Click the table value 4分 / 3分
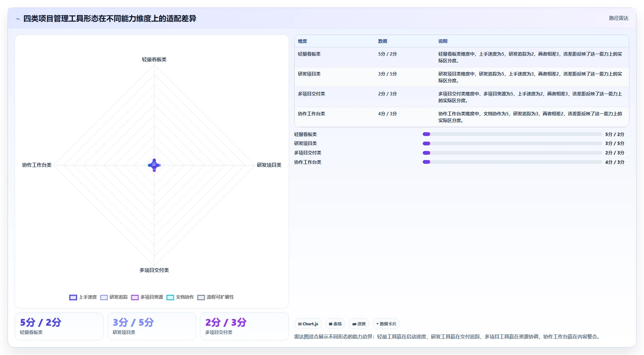 coord(387,114)
